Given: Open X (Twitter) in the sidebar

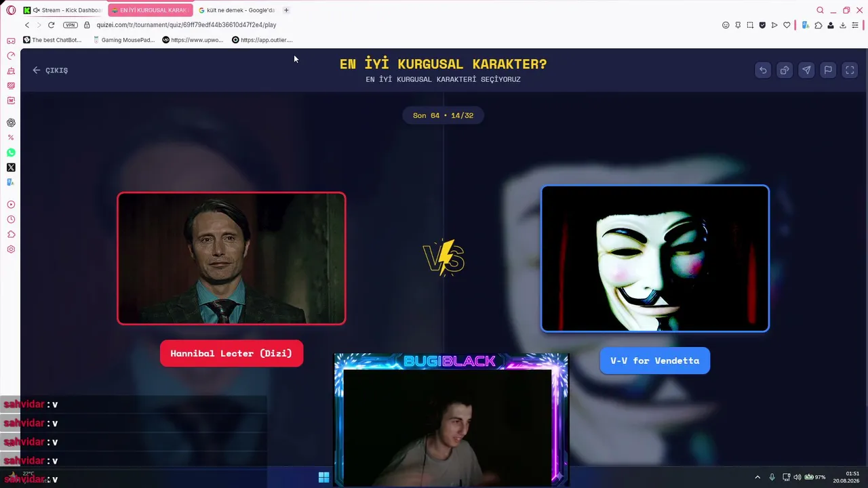Looking at the screenshot, I should [11, 167].
